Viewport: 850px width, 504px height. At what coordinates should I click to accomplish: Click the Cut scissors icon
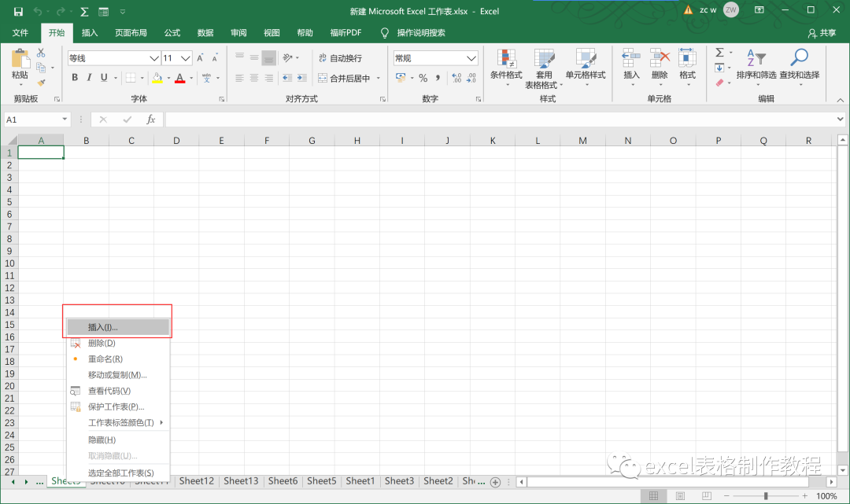(x=41, y=53)
